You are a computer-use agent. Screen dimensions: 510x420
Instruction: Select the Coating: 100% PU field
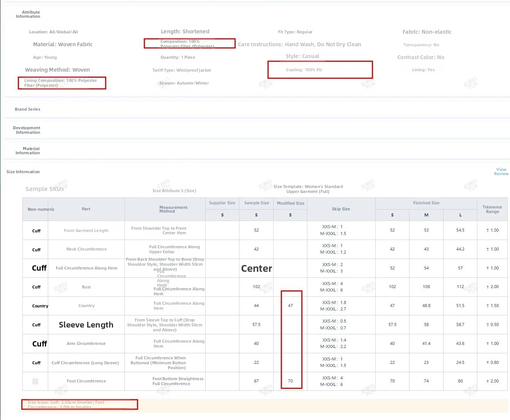coord(304,70)
